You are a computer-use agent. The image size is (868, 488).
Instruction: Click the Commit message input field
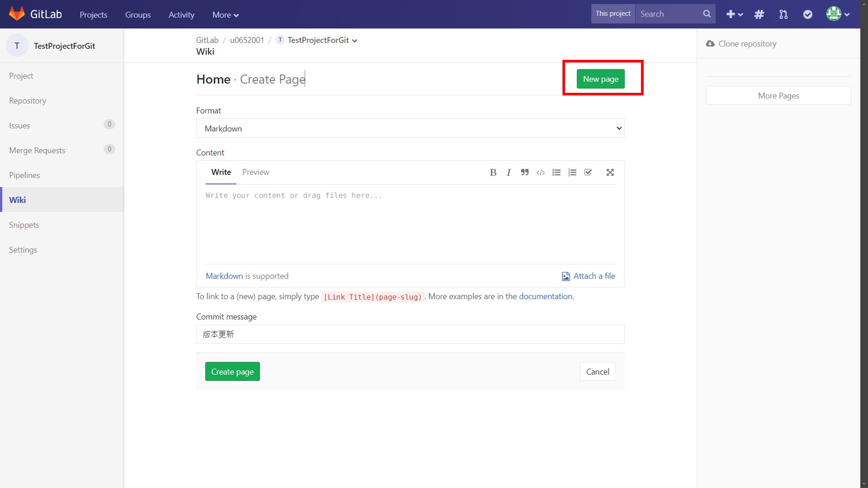[410, 334]
